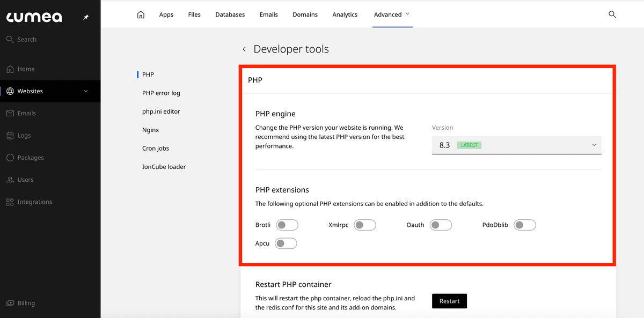Open the Databases tab

[x=230, y=14]
